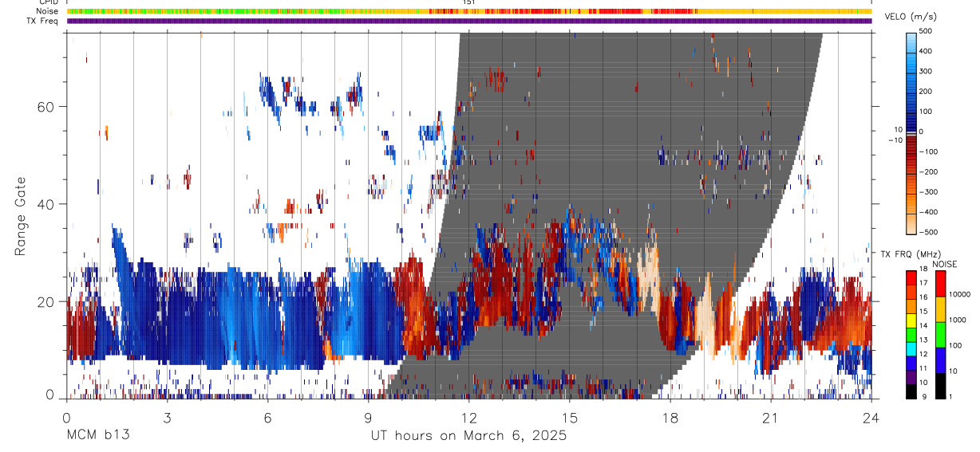Click the 151 CPID value above noise strip

tap(469, 2)
